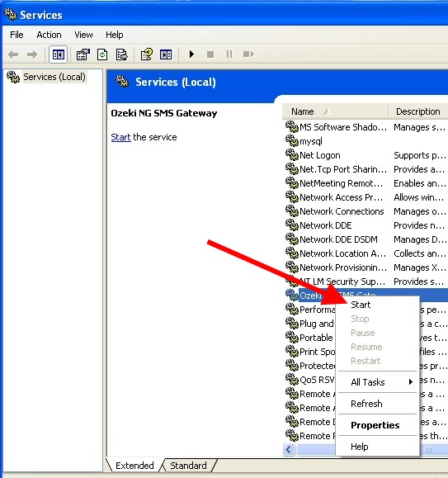
Task: Click the gear icon beside Performance service
Action: tap(292, 309)
